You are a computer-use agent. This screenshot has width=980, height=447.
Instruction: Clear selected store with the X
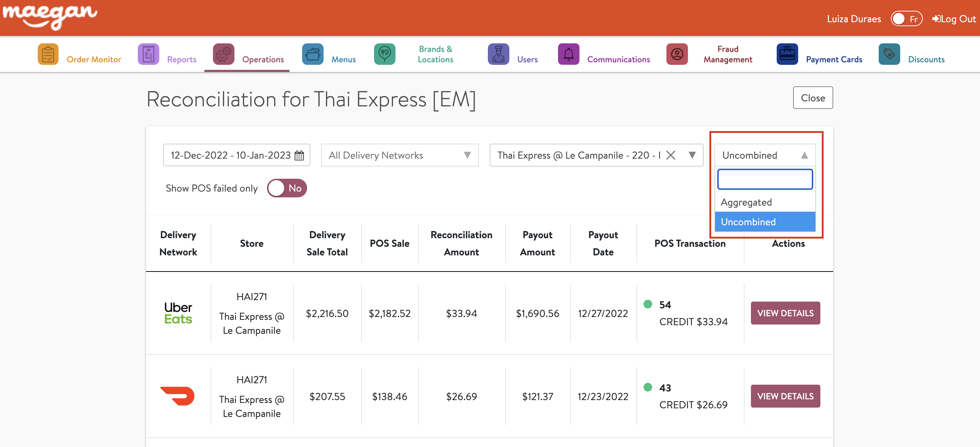pyautogui.click(x=670, y=155)
